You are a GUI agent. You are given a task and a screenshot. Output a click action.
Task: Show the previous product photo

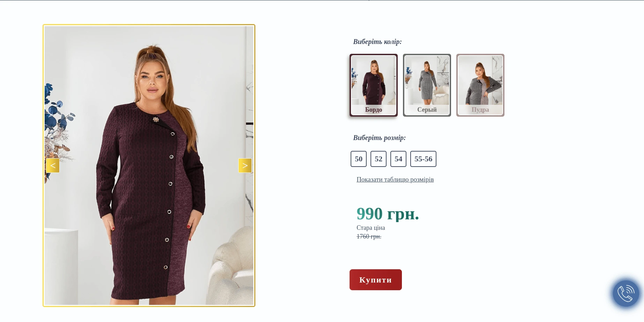coord(53,166)
